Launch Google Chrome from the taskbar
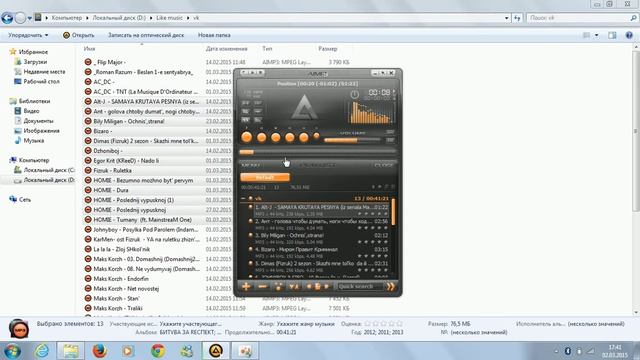 158,351
